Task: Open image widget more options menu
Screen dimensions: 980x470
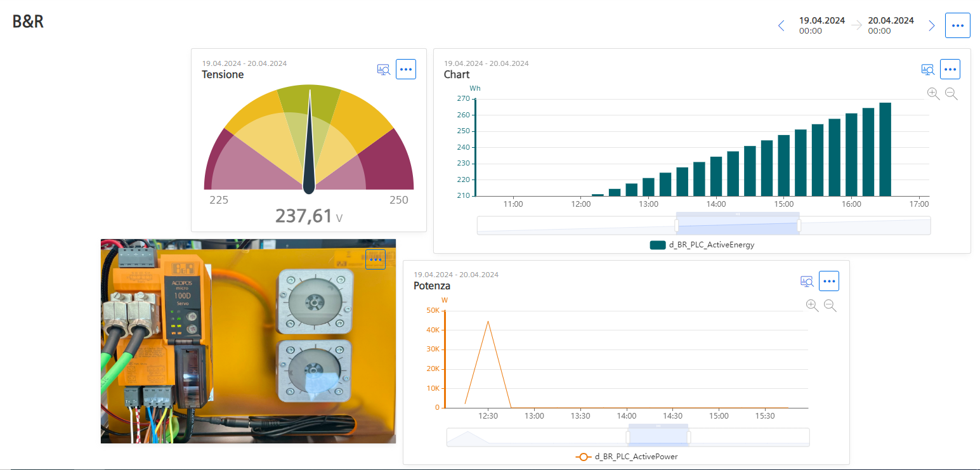Action: click(x=376, y=259)
